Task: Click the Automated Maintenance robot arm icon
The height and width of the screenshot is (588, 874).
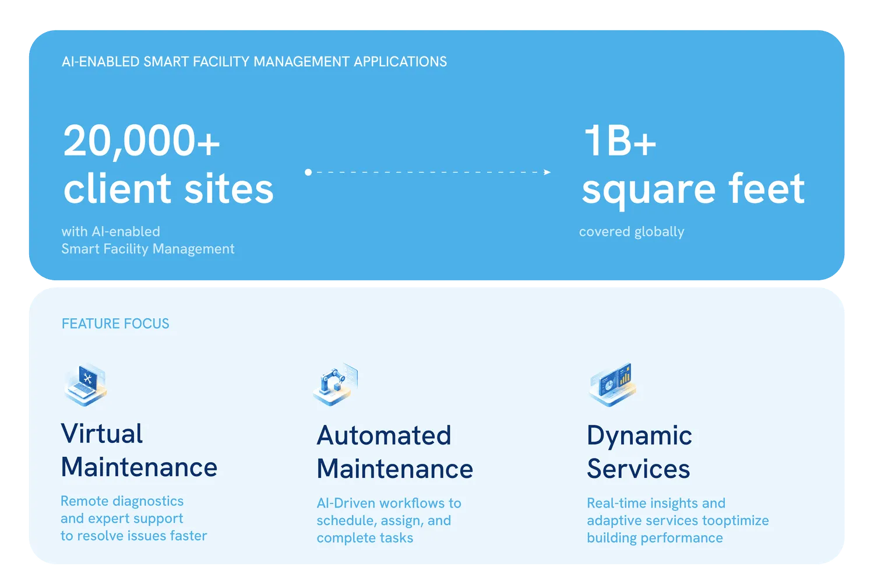Action: coord(336,385)
